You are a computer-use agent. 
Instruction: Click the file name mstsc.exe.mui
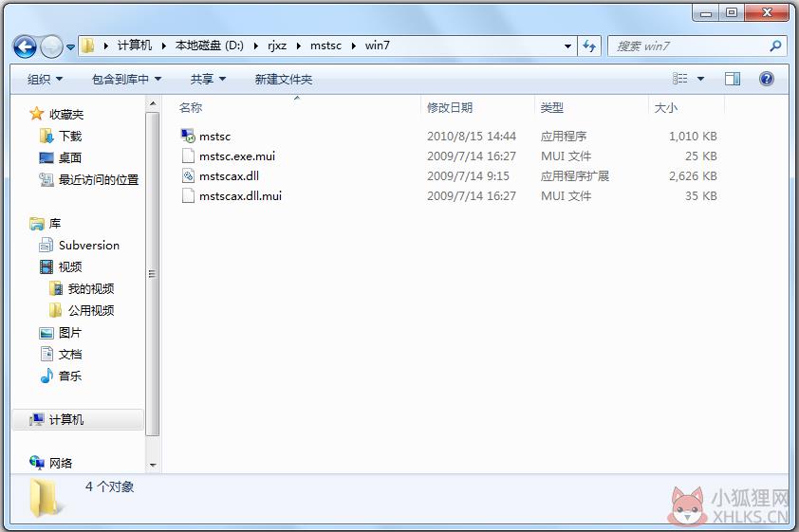(x=237, y=156)
